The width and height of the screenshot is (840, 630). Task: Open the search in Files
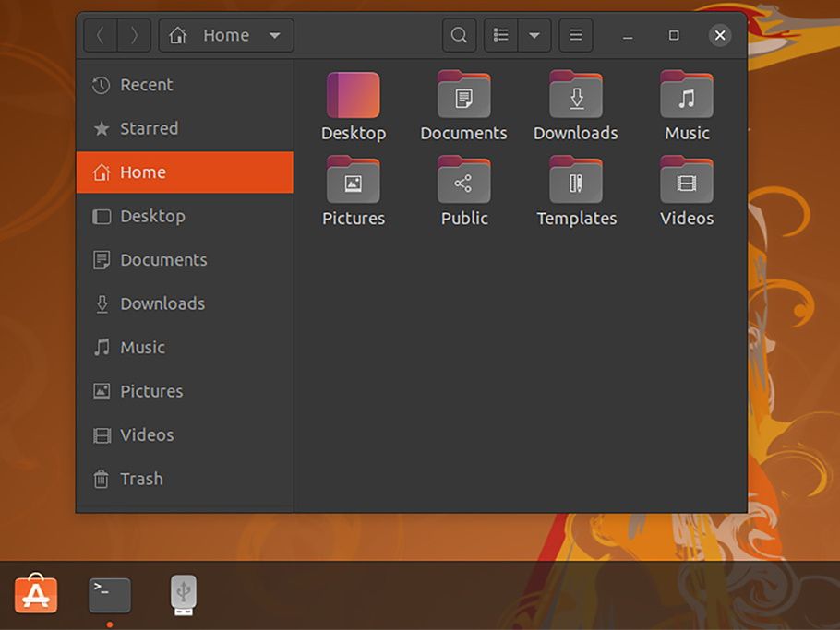pos(459,36)
